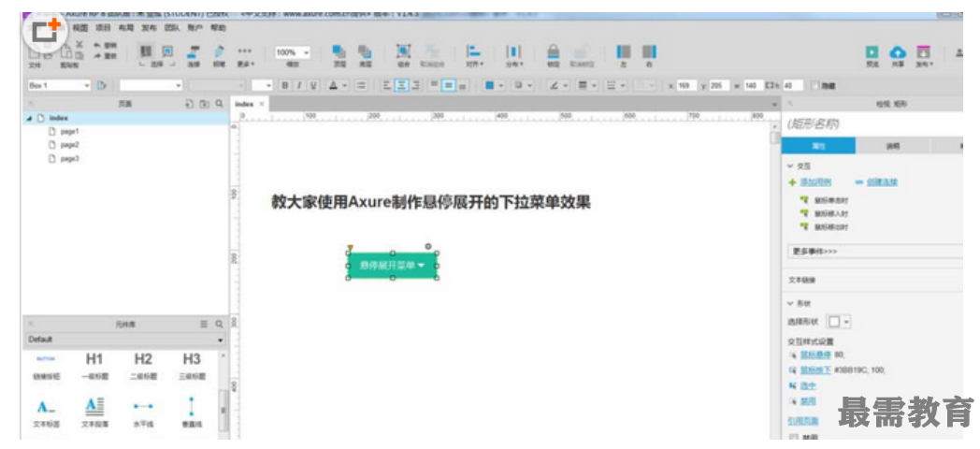Open the font family dropdown
Screen dimensions: 980x449
tap(151, 85)
